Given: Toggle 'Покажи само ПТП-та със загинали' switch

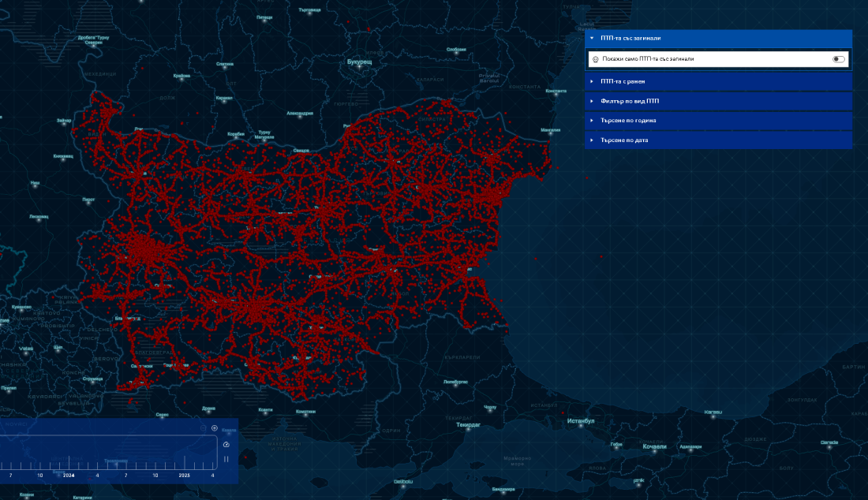Looking at the screenshot, I should pos(839,59).
